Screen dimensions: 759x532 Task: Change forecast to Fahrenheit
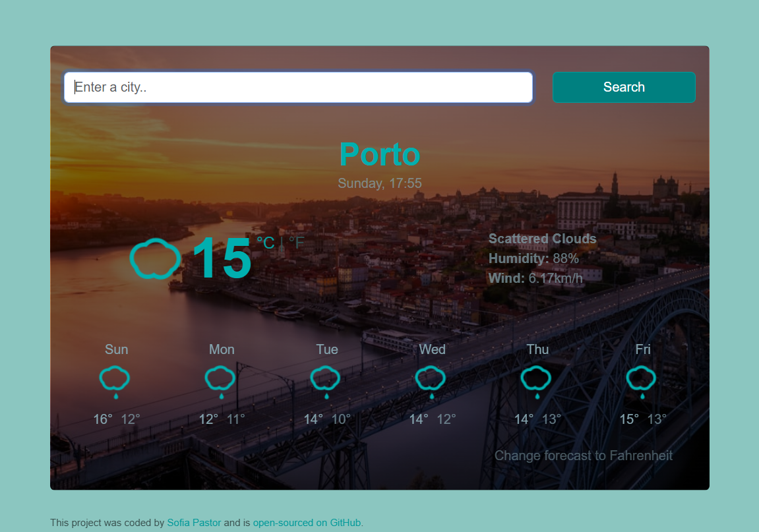click(583, 456)
